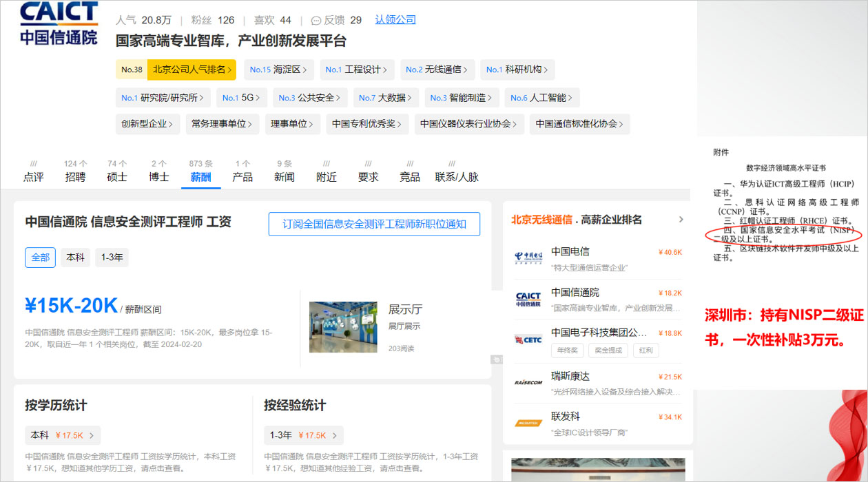Click the small CAICT logo in salary ranking
This screenshot has height=482, width=868.
click(528, 299)
